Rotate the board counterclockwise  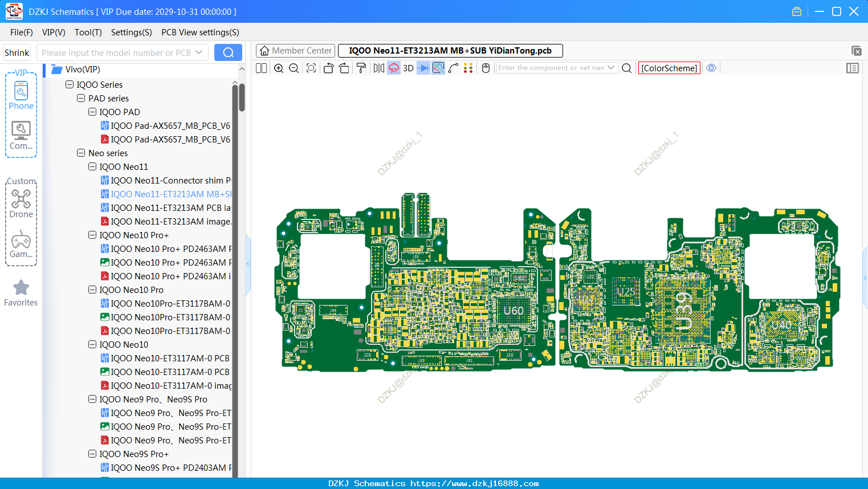[x=328, y=68]
